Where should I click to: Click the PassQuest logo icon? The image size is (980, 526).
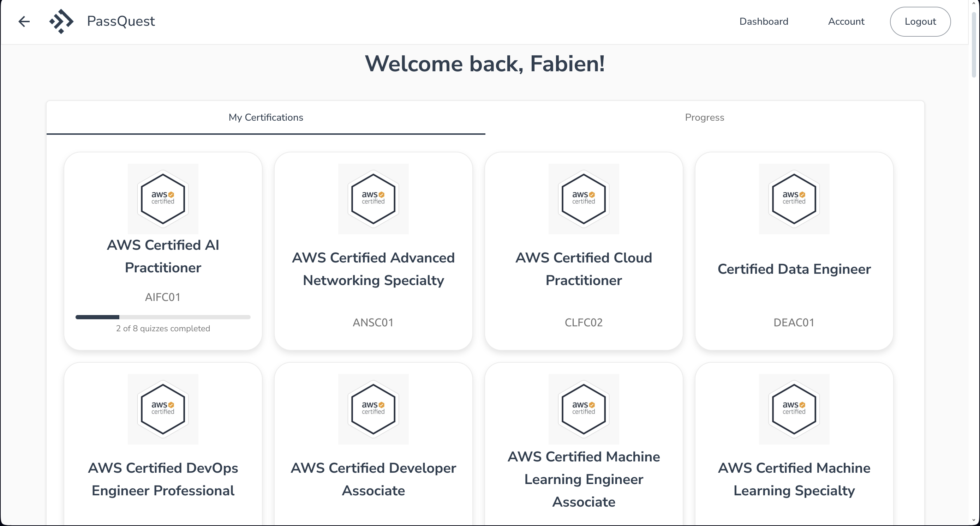[61, 21]
